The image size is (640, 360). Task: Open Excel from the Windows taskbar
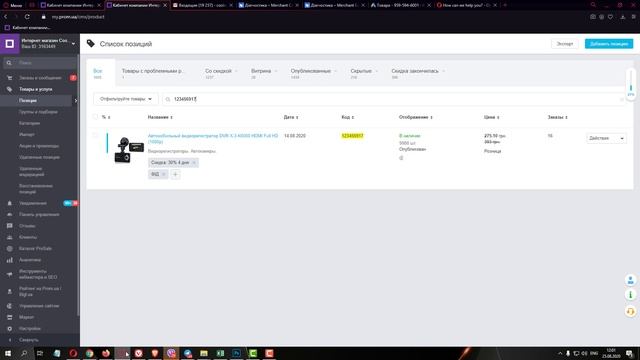pos(220,353)
